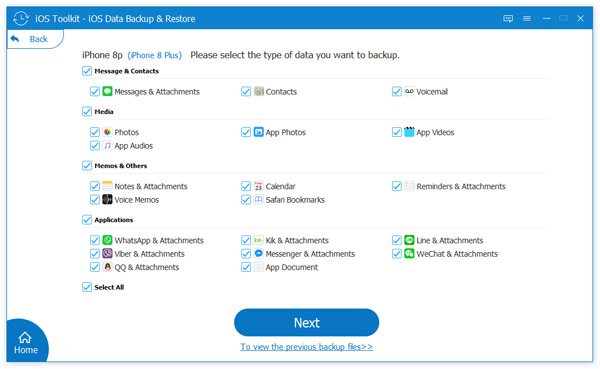Open the feedback chat icon in title bar
Image resolution: width=600 pixels, height=369 pixels.
click(x=508, y=18)
